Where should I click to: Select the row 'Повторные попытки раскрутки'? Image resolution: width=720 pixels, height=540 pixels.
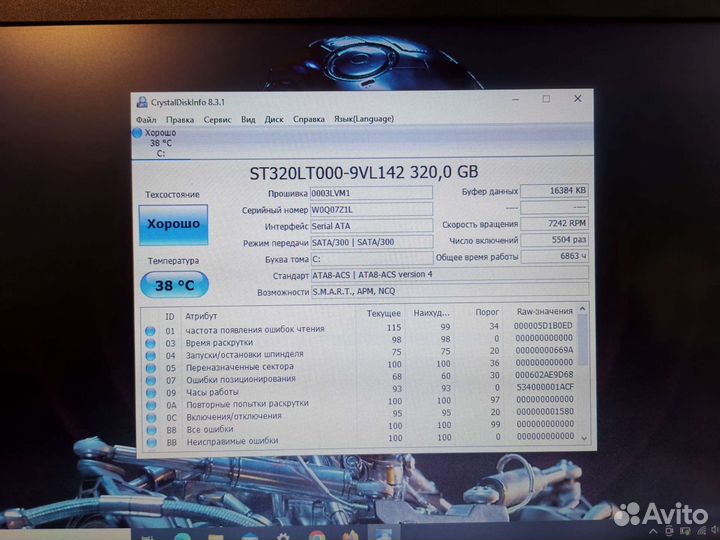(360, 403)
